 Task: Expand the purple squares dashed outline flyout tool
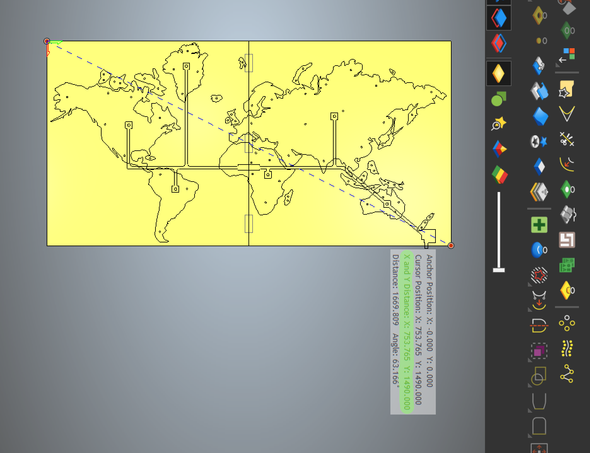pyautogui.click(x=538, y=352)
